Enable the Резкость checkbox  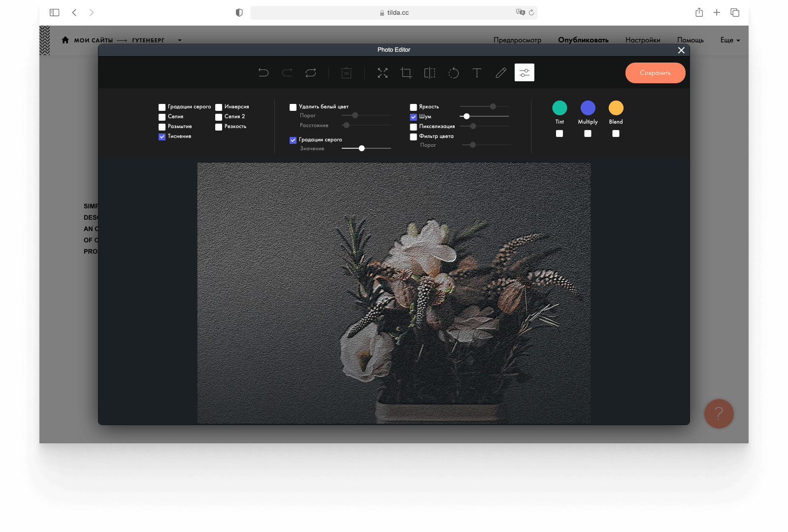tap(219, 127)
